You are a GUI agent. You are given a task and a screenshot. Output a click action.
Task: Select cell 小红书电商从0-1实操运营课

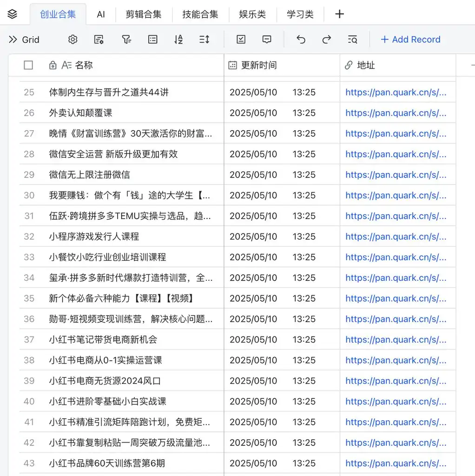pos(134,360)
